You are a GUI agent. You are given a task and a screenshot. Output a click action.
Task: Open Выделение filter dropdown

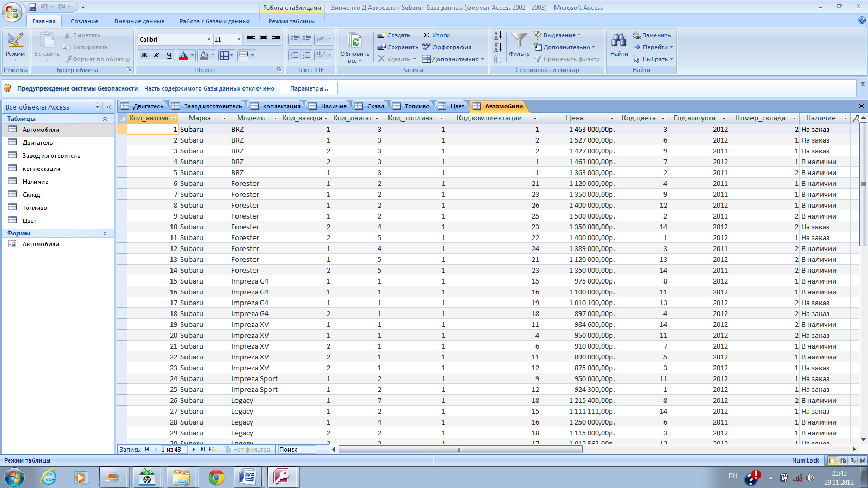(557, 35)
